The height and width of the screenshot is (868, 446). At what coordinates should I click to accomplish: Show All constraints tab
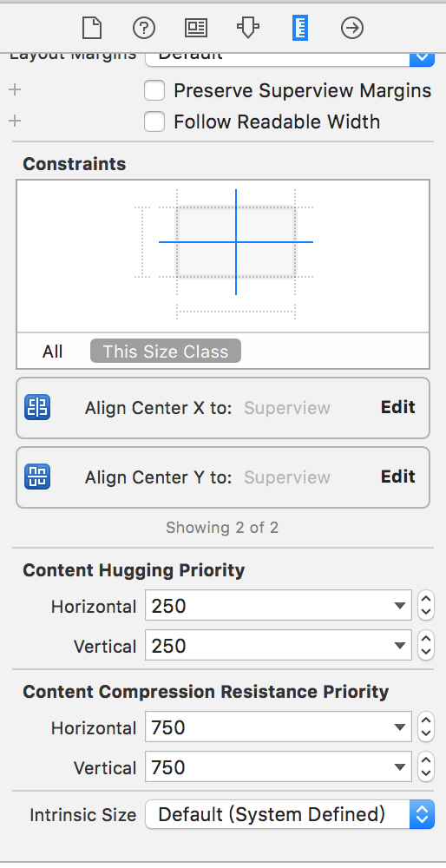[x=53, y=352]
